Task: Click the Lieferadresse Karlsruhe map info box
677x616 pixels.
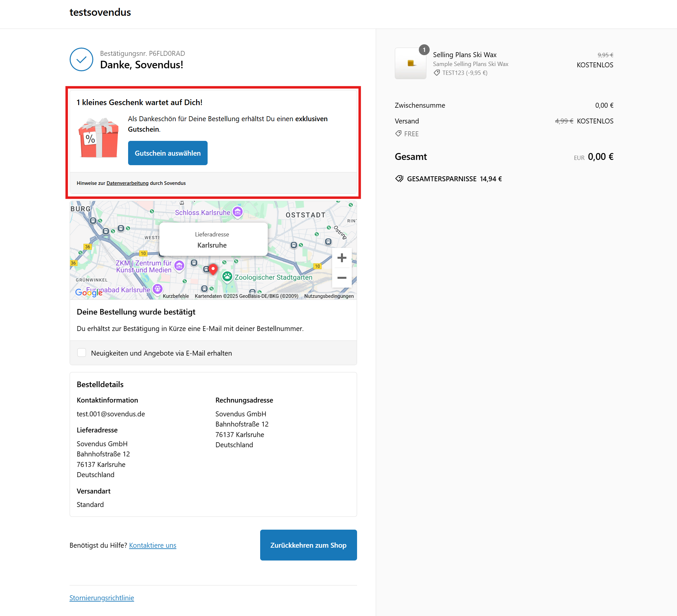Action: (213, 239)
